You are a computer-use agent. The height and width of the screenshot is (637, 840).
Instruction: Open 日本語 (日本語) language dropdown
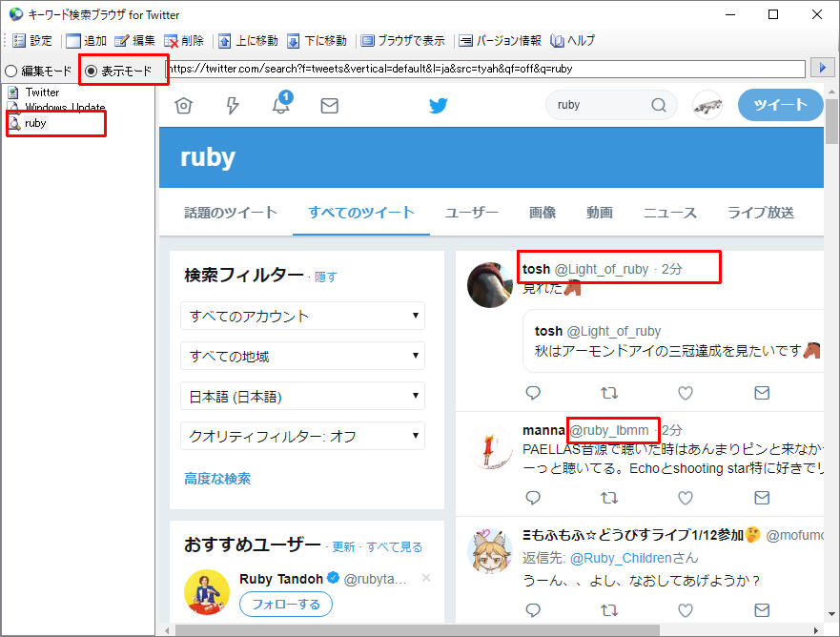coord(302,396)
